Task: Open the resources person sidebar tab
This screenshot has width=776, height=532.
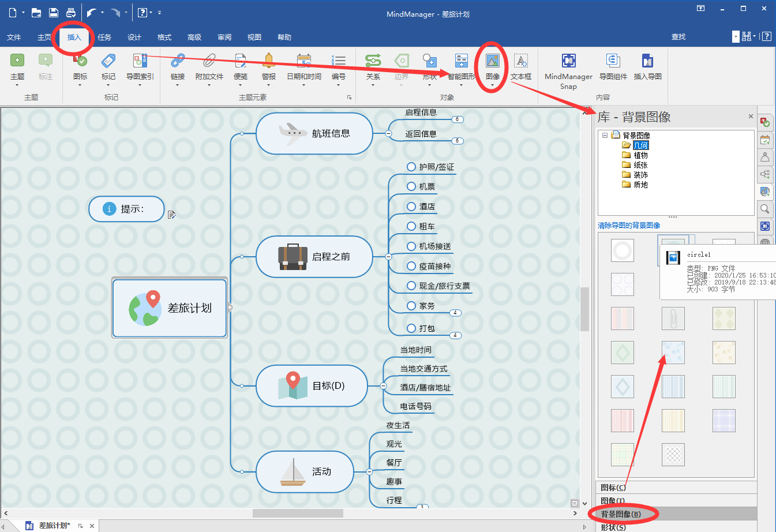Action: point(765,157)
